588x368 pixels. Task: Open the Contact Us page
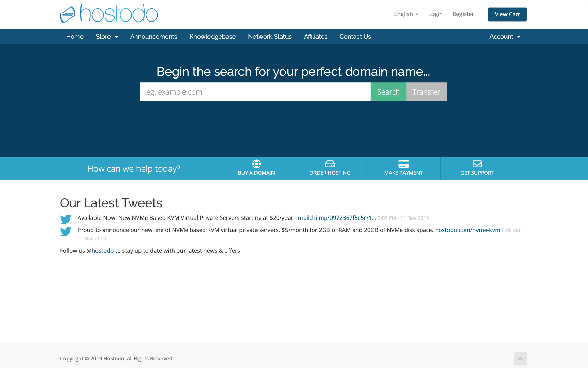(355, 37)
